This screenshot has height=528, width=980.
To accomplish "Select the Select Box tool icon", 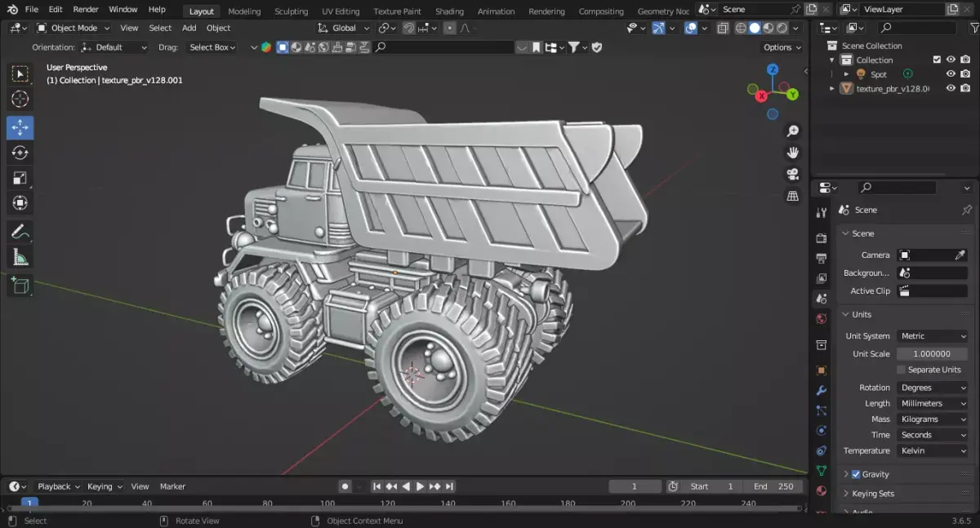I will pyautogui.click(x=20, y=74).
